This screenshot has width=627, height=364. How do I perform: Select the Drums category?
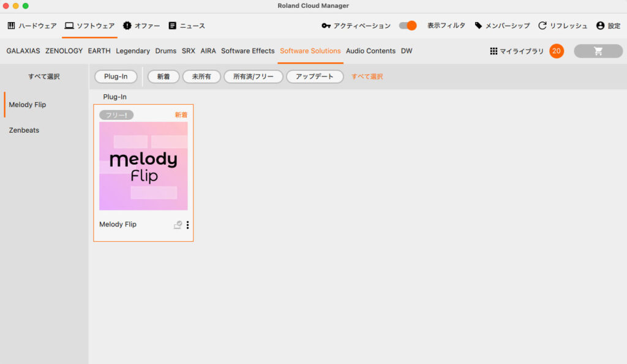point(166,51)
